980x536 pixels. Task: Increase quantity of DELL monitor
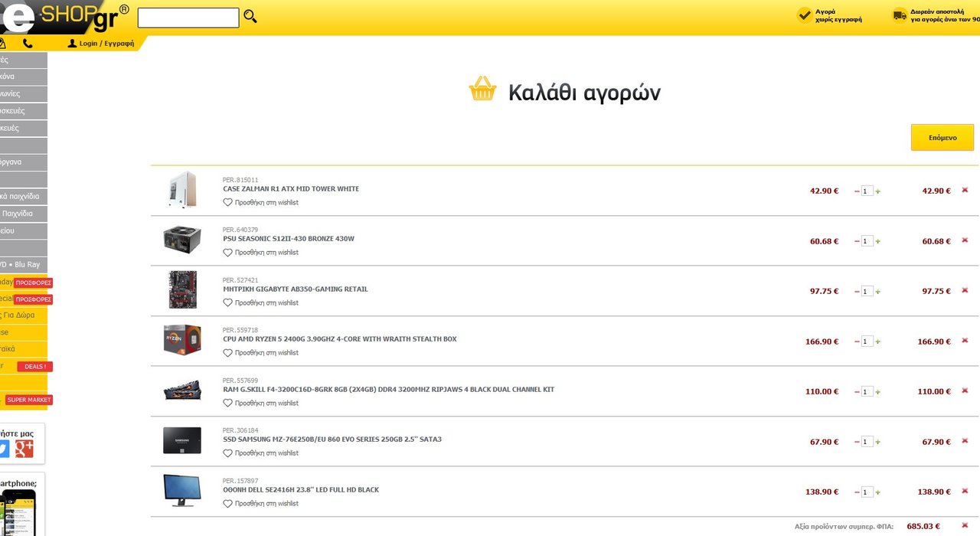(x=877, y=492)
